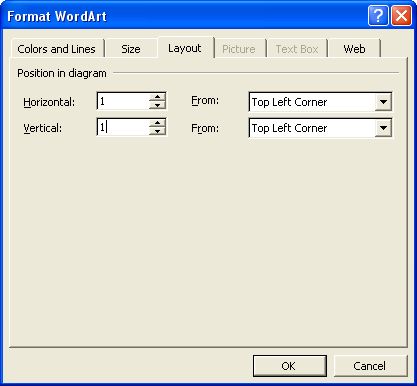Open the Horizontal From dropdown

[383, 102]
